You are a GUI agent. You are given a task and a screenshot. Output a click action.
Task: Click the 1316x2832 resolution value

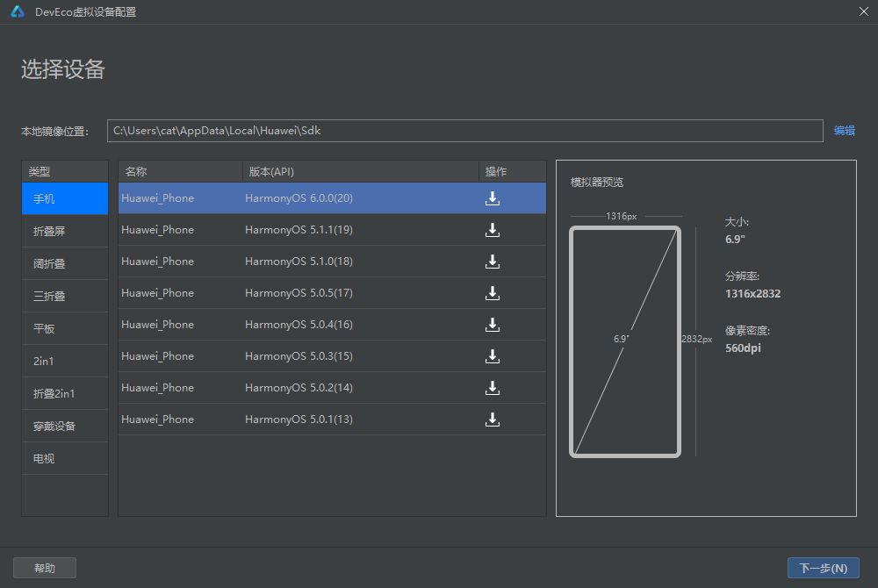[x=752, y=294]
